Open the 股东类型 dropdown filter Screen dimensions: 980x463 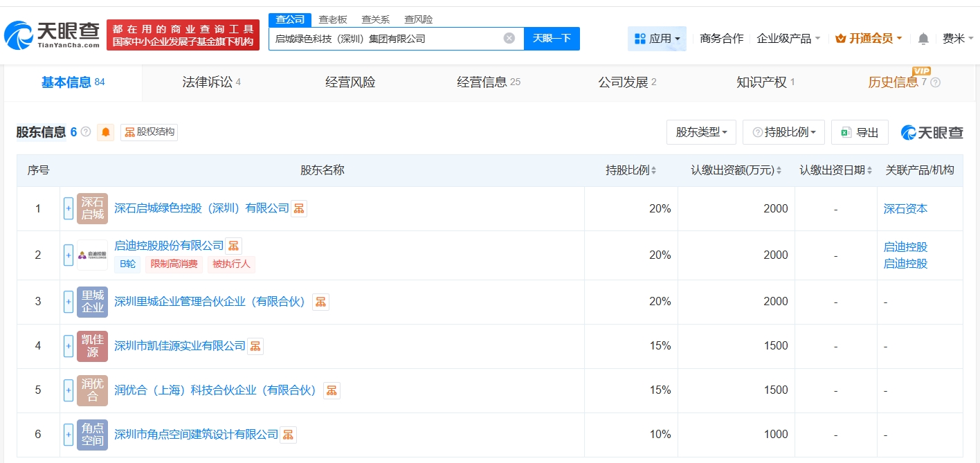coord(701,132)
